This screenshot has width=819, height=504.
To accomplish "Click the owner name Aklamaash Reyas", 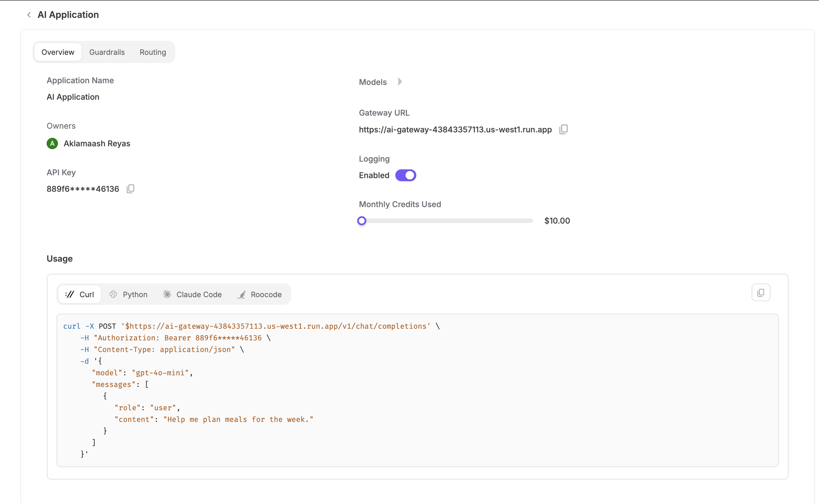I will click(97, 143).
